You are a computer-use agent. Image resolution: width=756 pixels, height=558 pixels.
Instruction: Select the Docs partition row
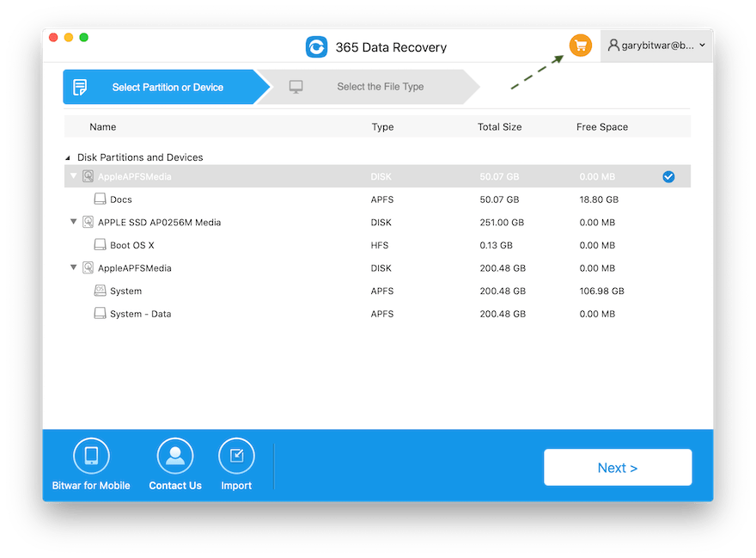point(377,199)
